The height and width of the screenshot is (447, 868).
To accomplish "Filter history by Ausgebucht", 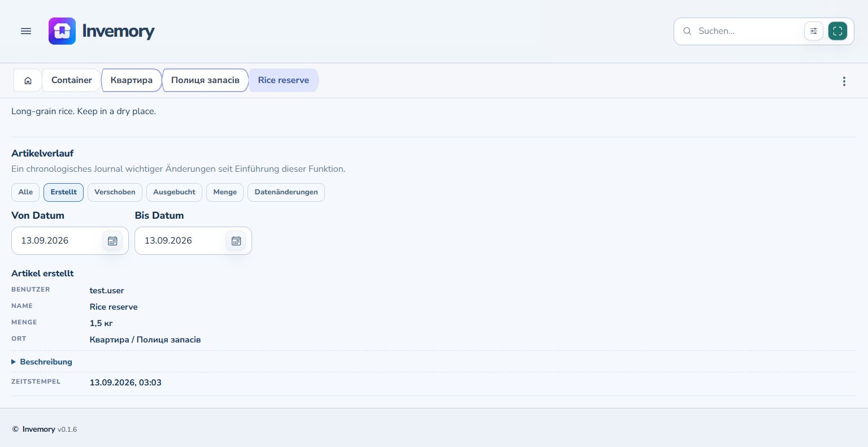I will [x=174, y=192].
